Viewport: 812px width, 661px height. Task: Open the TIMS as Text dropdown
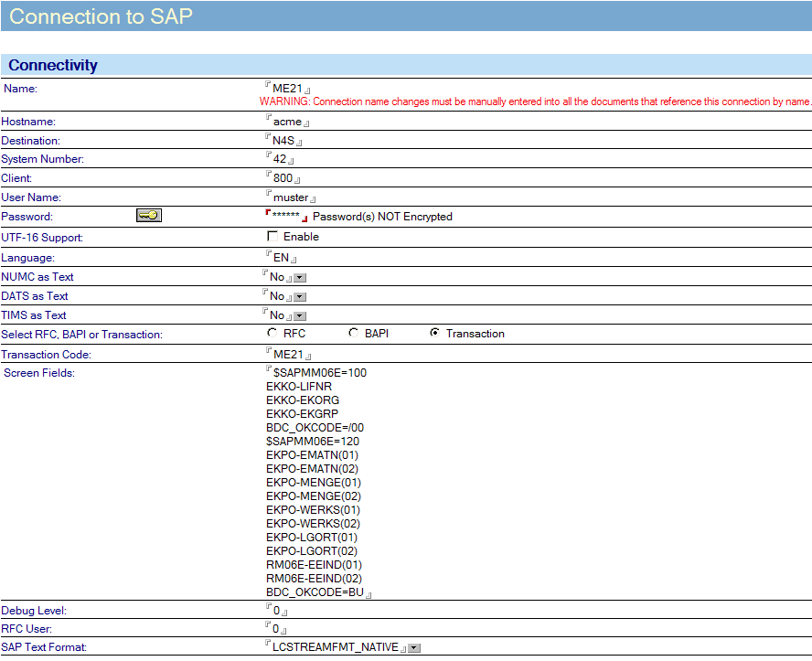pyautogui.click(x=300, y=316)
